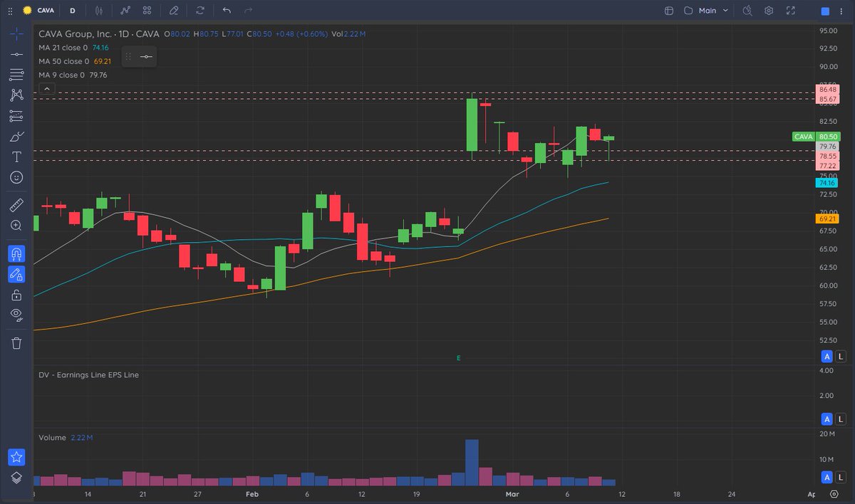
Task: Activate the zoom in tool
Action: [x=16, y=225]
